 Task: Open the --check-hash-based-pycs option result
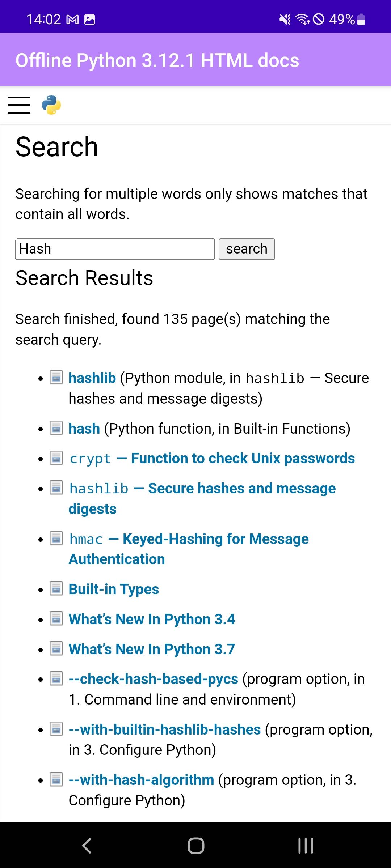point(154,679)
